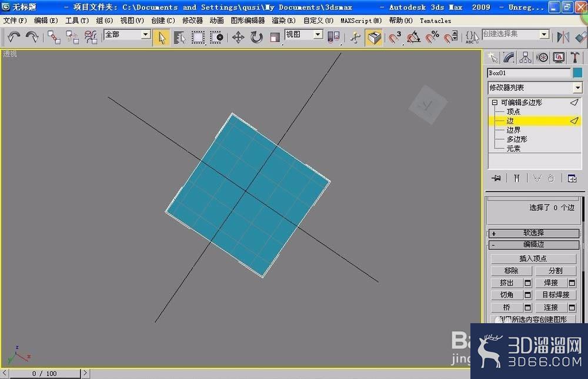Click the Box01 object name field

click(x=529, y=73)
